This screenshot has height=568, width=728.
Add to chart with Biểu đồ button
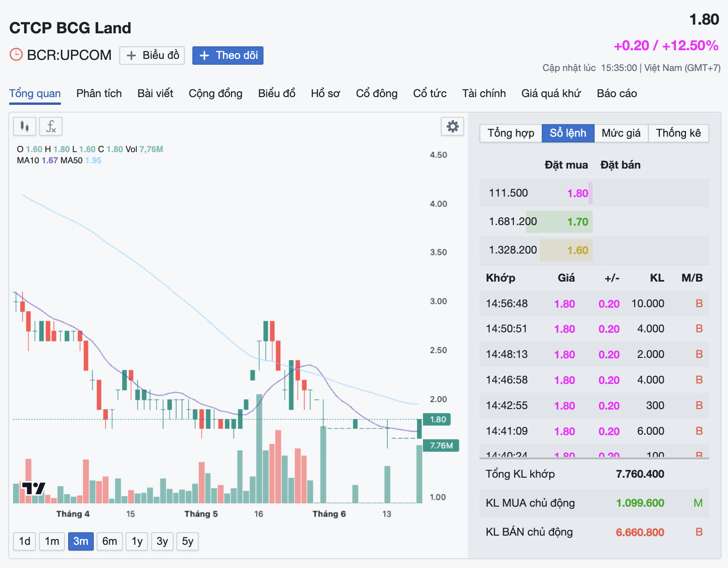pyautogui.click(x=152, y=56)
